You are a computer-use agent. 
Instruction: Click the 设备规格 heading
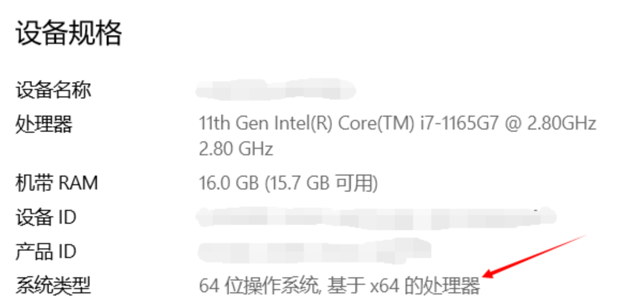tap(69, 33)
